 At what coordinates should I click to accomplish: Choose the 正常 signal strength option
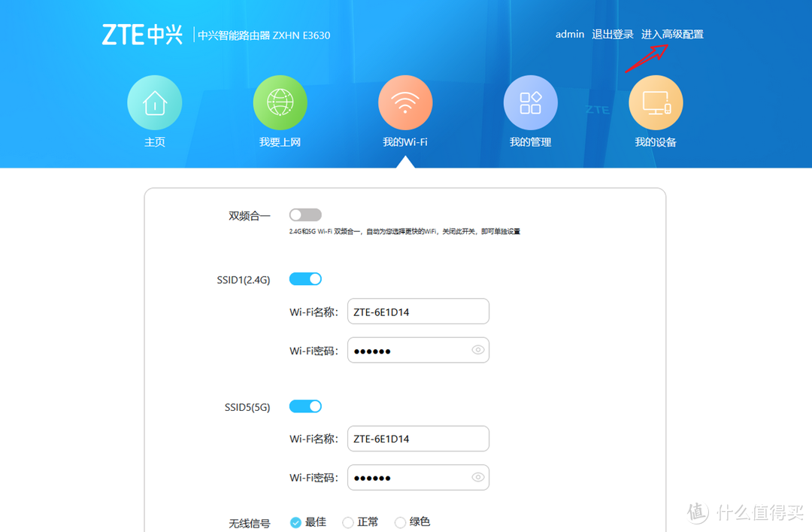click(347, 521)
